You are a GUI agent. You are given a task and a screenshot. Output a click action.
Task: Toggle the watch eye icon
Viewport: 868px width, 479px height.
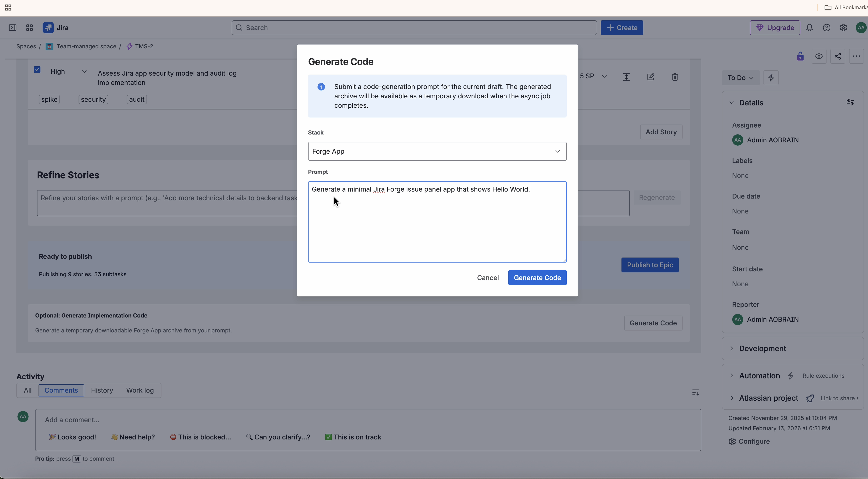tap(819, 56)
